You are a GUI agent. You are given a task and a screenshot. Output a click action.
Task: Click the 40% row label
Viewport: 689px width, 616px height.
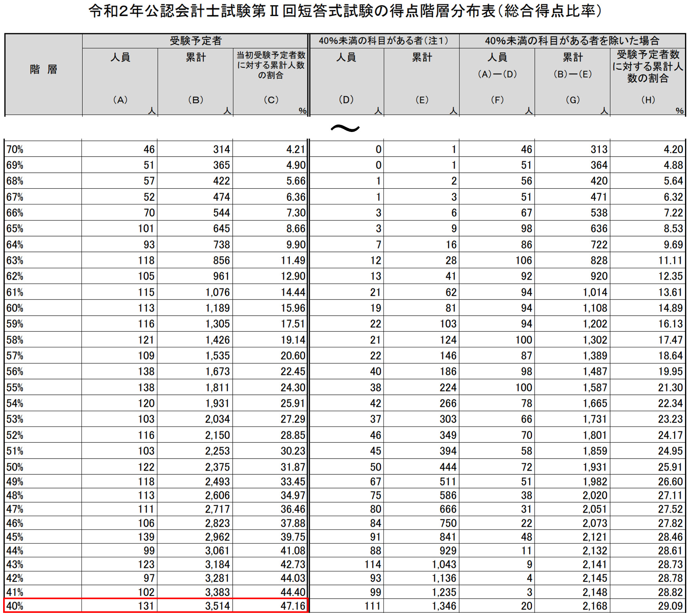click(x=15, y=606)
